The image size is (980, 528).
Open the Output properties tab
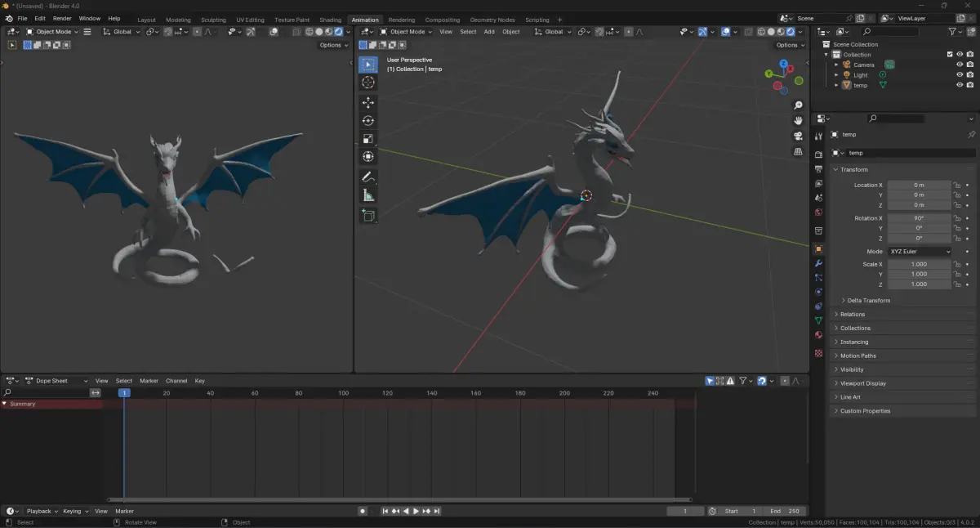coord(818,169)
